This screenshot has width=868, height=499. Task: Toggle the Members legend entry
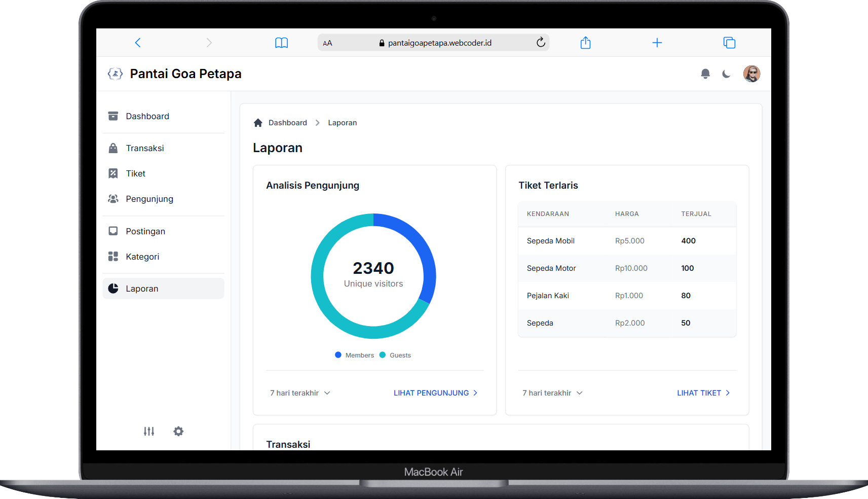pos(354,355)
